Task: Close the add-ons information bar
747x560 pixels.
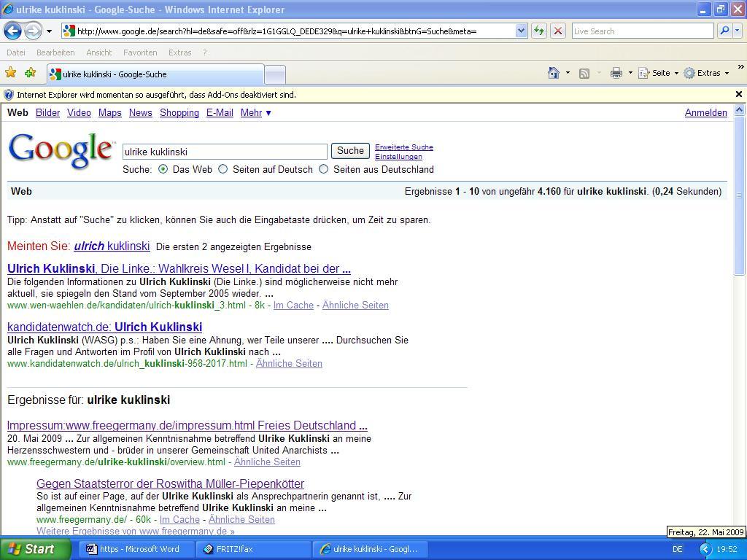Action: (x=739, y=94)
